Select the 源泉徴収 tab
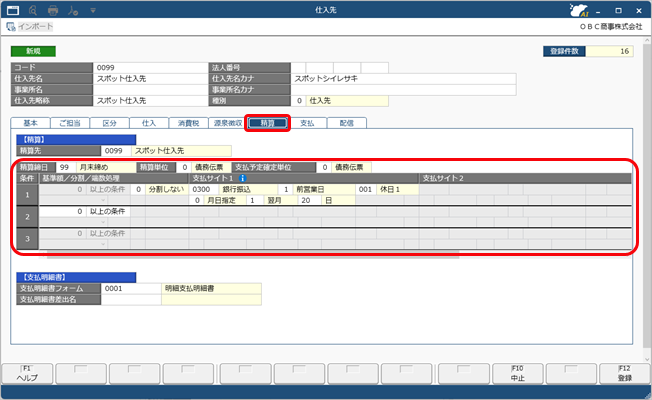The width and height of the screenshot is (652, 400). pyautogui.click(x=228, y=123)
